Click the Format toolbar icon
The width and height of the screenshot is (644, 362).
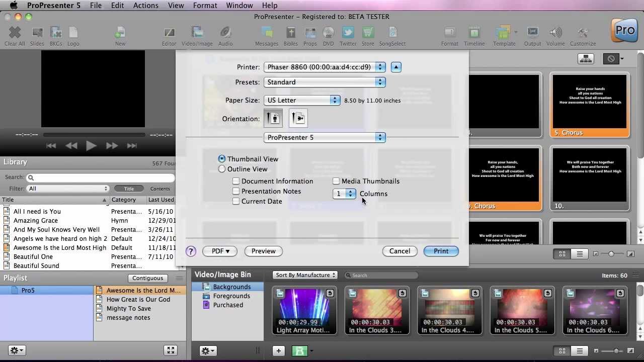[x=449, y=36]
